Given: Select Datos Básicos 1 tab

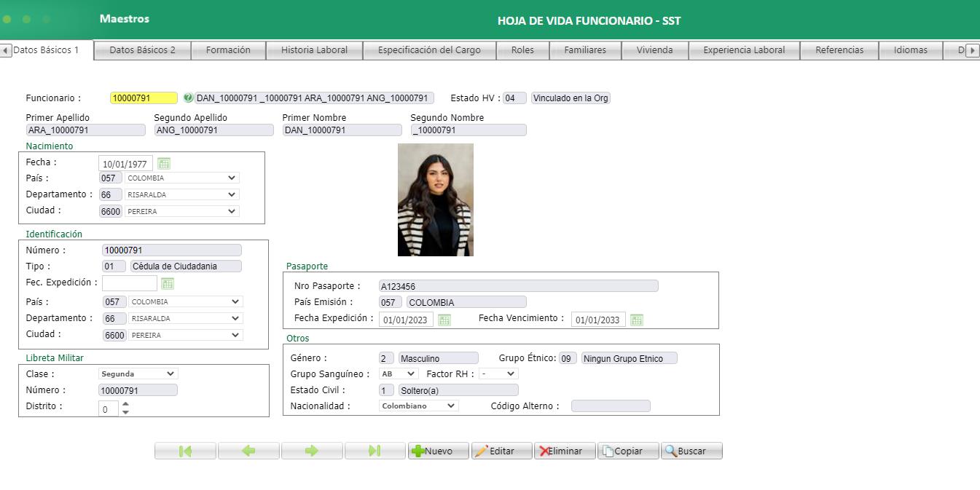Looking at the screenshot, I should 47,50.
